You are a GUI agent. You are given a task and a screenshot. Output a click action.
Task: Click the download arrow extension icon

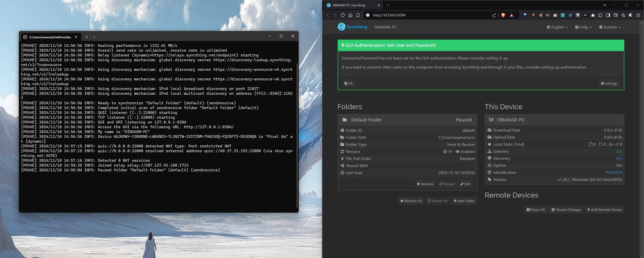click(578, 15)
